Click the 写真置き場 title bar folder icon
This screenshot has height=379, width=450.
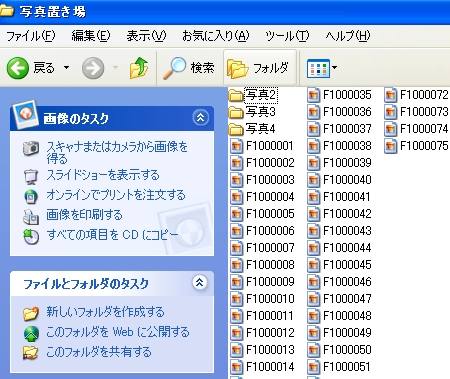click(7, 11)
